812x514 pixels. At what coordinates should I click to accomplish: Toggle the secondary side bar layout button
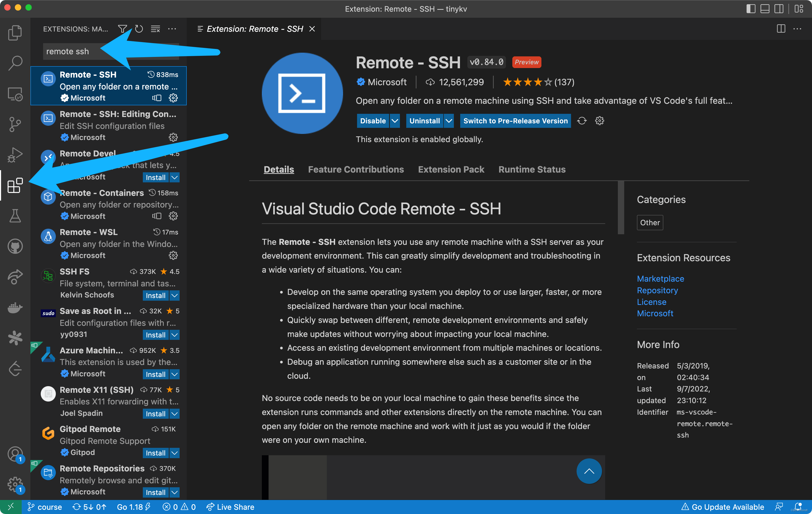[779, 9]
